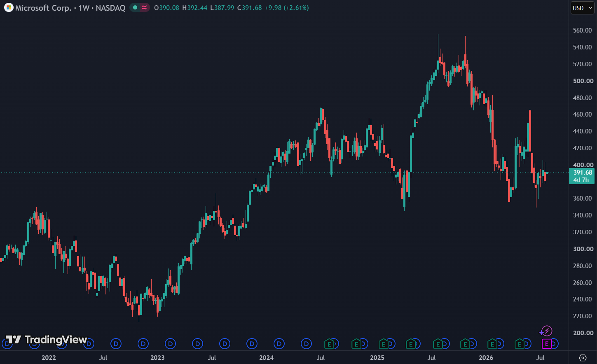Image resolution: width=597 pixels, height=364 pixels.
Task: Click the 360.00 price axis label
Action: coord(583,198)
